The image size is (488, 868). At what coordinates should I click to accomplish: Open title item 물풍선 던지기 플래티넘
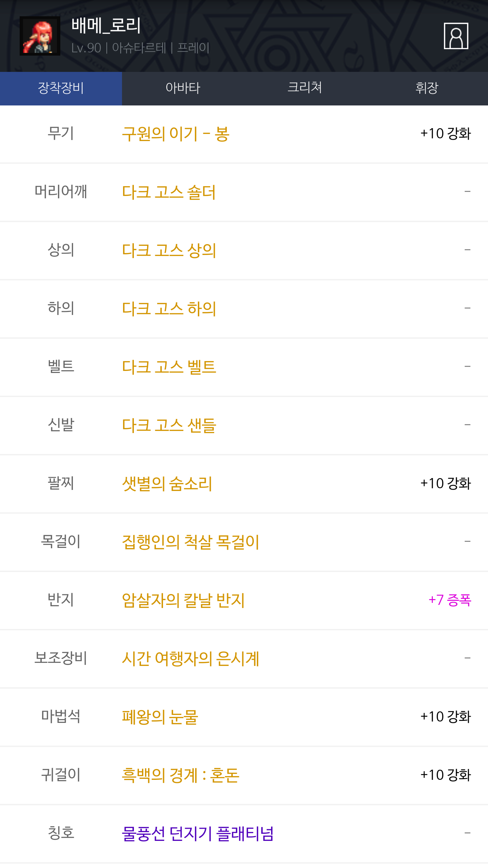pos(198,834)
